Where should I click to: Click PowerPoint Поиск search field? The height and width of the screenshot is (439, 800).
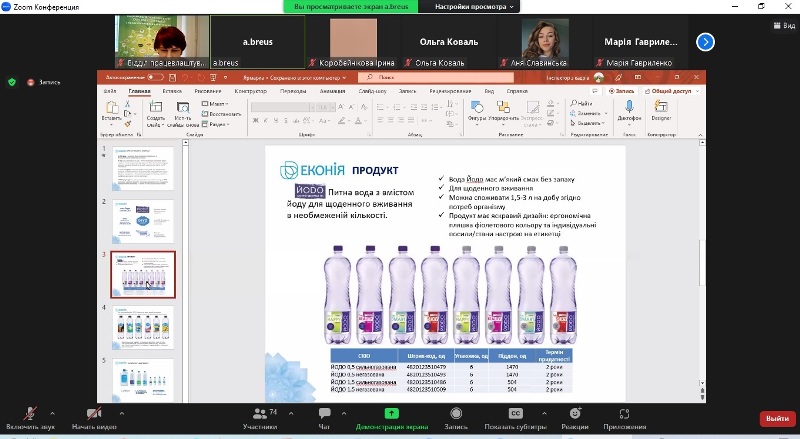tap(435, 78)
